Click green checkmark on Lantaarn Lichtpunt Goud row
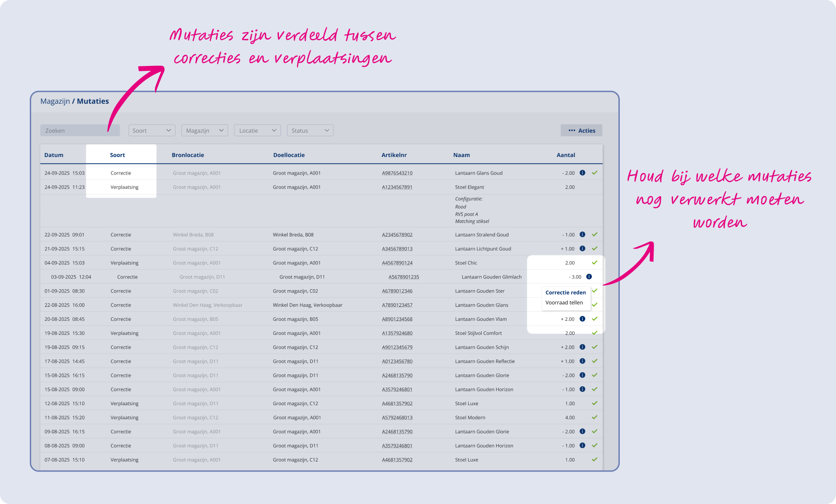 [x=594, y=249]
